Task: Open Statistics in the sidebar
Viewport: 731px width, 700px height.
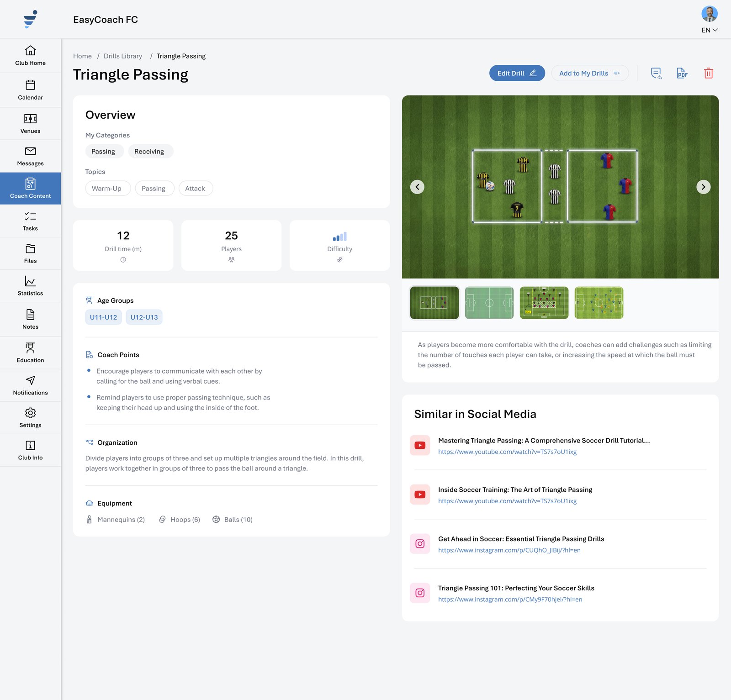Action: click(x=30, y=286)
